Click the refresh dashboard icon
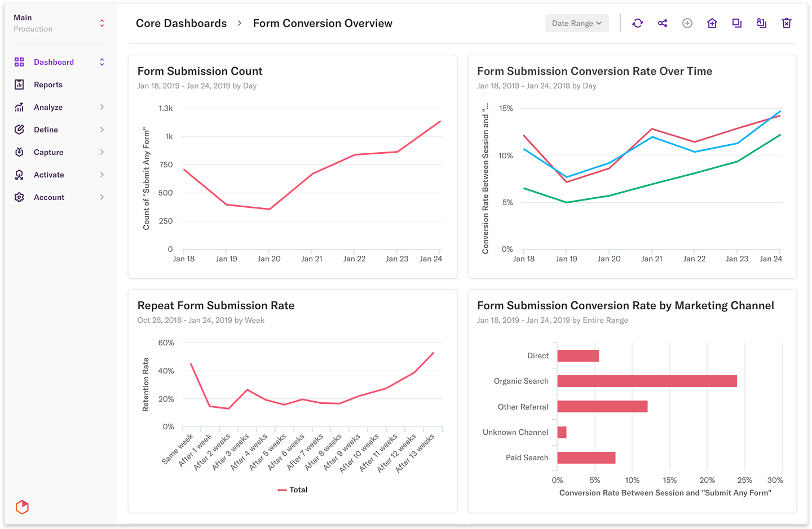The width and height of the screenshot is (812, 529). pos(638,23)
